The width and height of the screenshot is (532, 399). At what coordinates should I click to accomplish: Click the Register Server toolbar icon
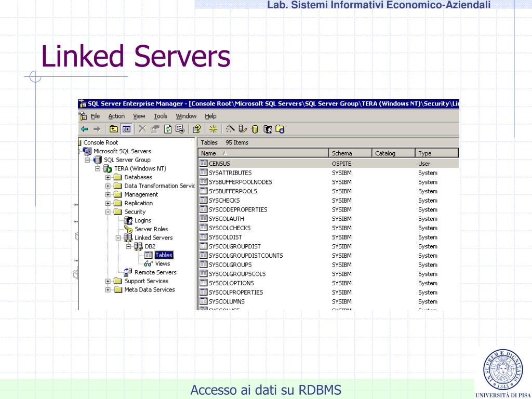(x=243, y=129)
